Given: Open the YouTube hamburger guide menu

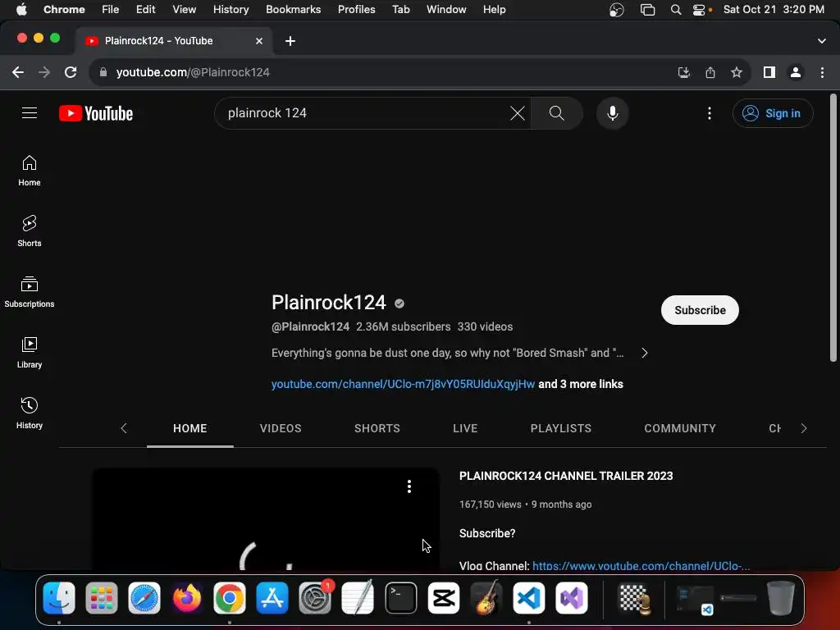Looking at the screenshot, I should 30,113.
